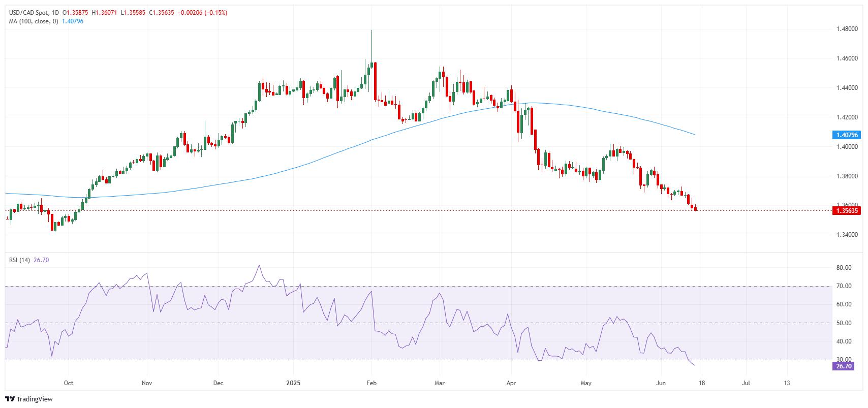Click the change value −0.00206 (−0.15%)
Viewport: 868px width, 408px height.
click(x=203, y=13)
